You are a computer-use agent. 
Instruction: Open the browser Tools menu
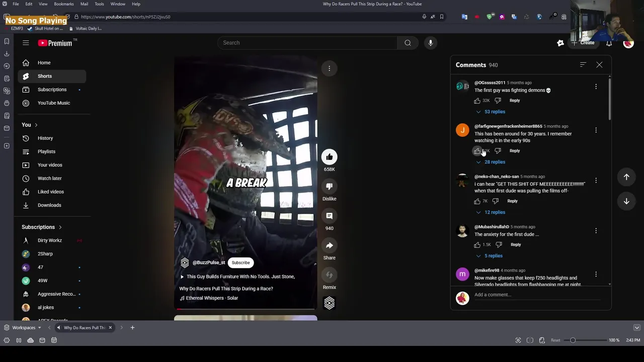[x=99, y=4]
